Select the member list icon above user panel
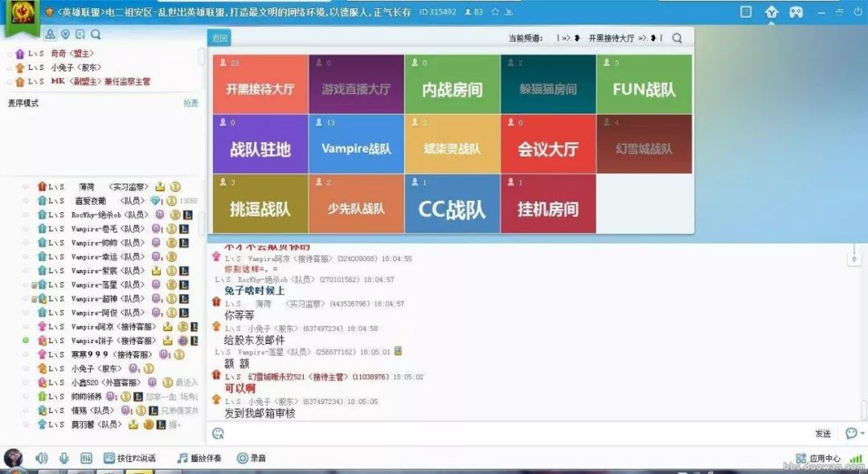This screenshot has width=868, height=474. tap(51, 35)
